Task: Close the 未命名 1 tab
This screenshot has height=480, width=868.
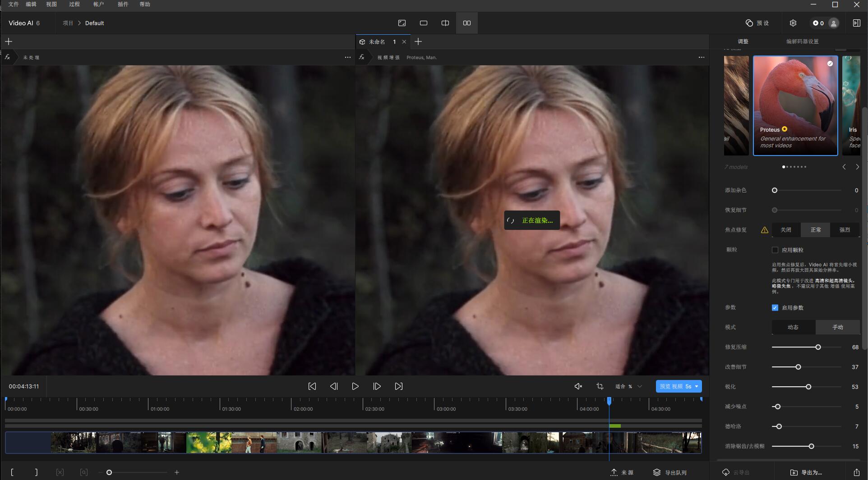Action: tap(404, 41)
